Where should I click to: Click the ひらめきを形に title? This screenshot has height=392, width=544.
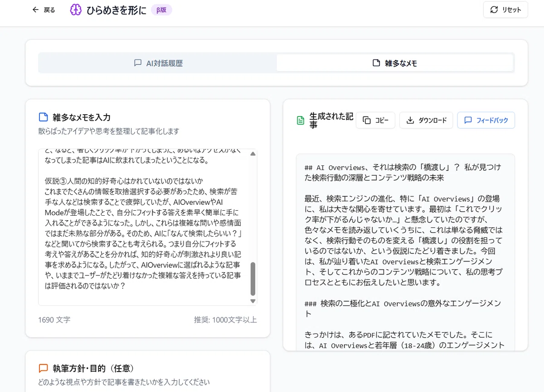117,10
